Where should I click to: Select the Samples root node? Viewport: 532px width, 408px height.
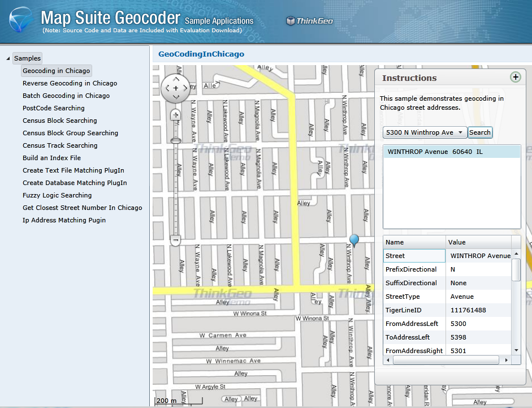(x=27, y=58)
